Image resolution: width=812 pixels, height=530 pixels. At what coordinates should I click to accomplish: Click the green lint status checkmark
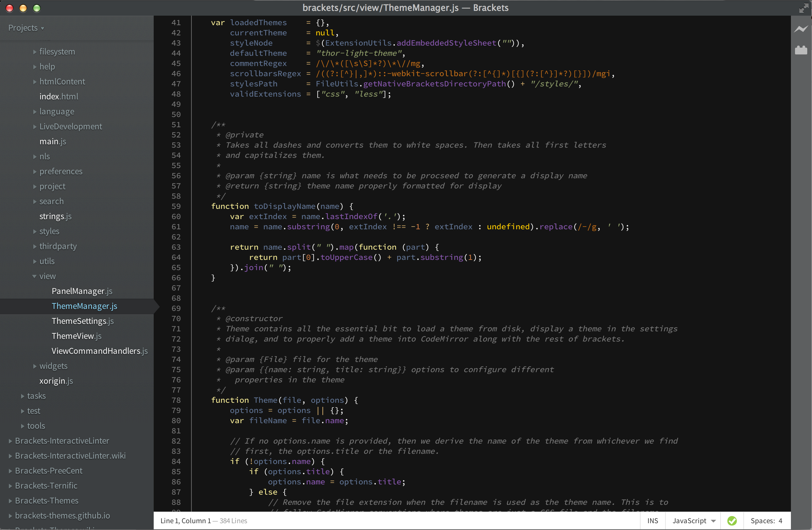point(731,520)
